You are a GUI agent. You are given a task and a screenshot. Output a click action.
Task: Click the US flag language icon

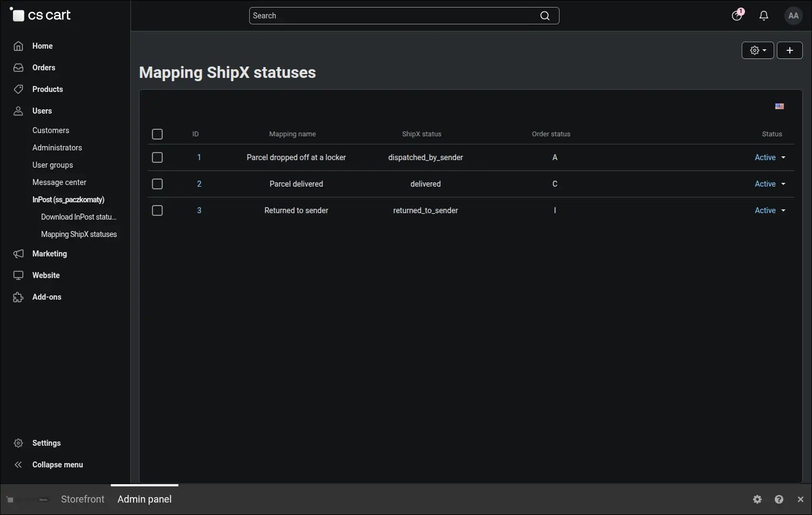pyautogui.click(x=780, y=106)
